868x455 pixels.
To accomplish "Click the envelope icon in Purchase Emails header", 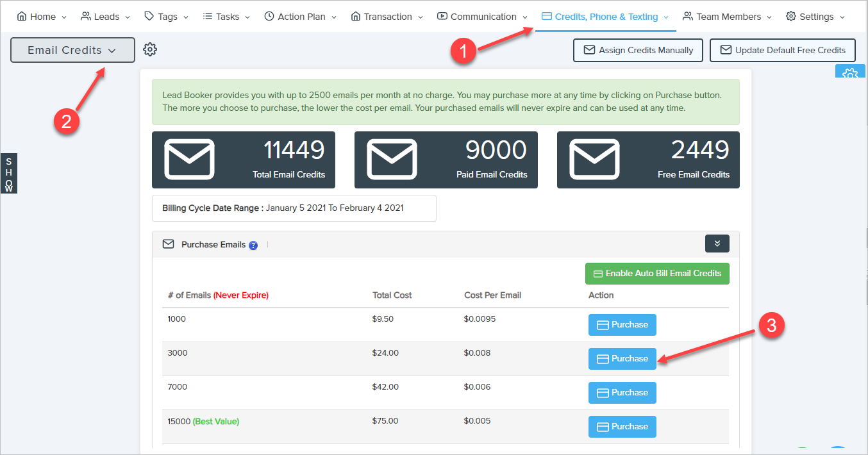I will 168,244.
